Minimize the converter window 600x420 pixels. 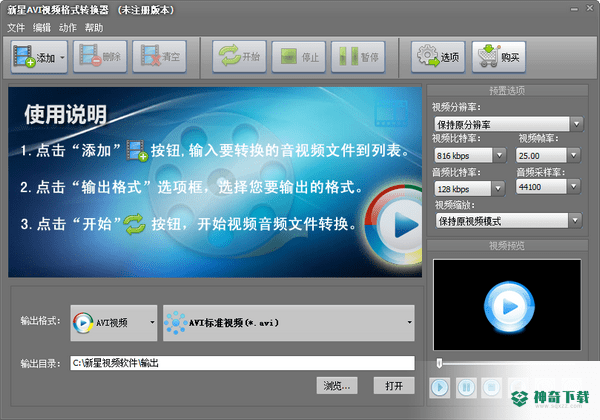pos(574,9)
